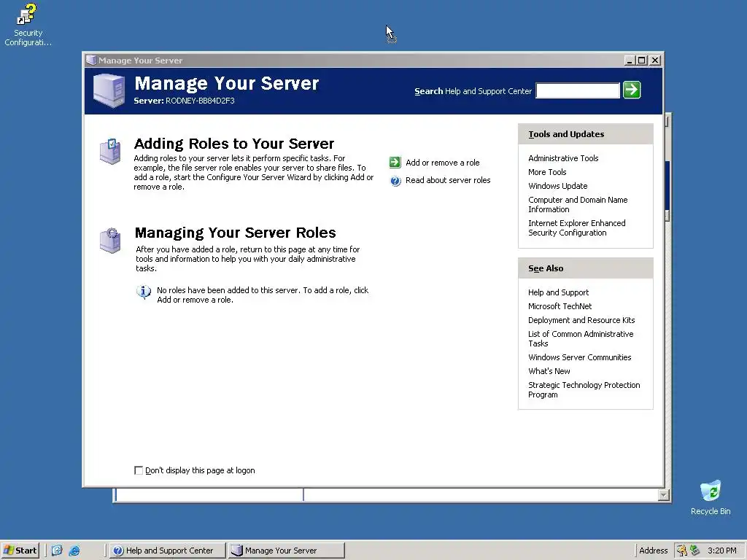This screenshot has width=747, height=560.
Task: Click the Adding Roles section server icon
Action: (x=110, y=152)
